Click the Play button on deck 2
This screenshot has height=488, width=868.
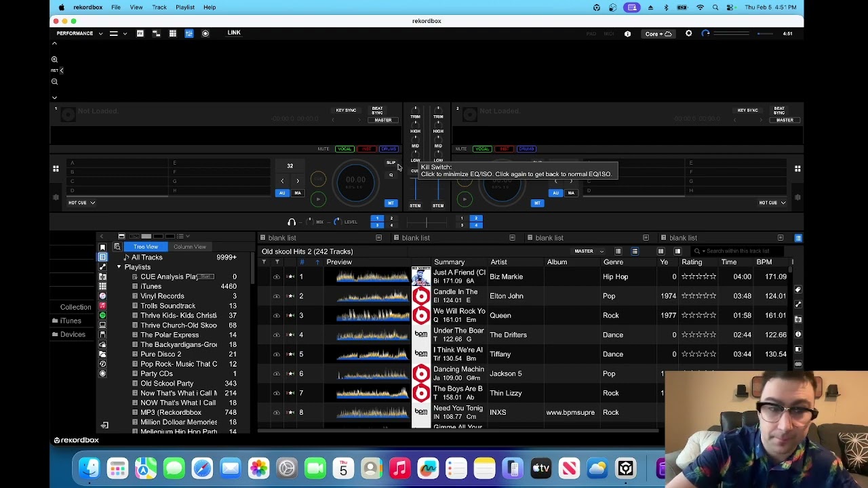(465, 199)
